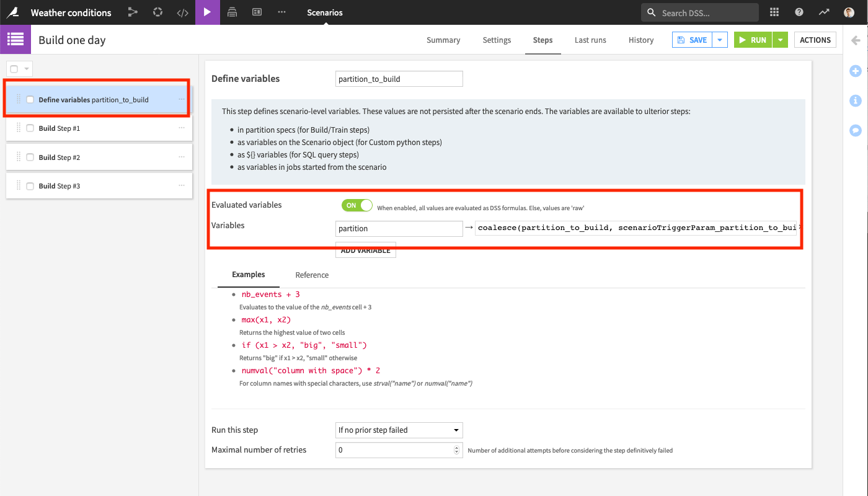Open the Run this step dropdown
The width and height of the screenshot is (868, 496).
[x=399, y=430]
